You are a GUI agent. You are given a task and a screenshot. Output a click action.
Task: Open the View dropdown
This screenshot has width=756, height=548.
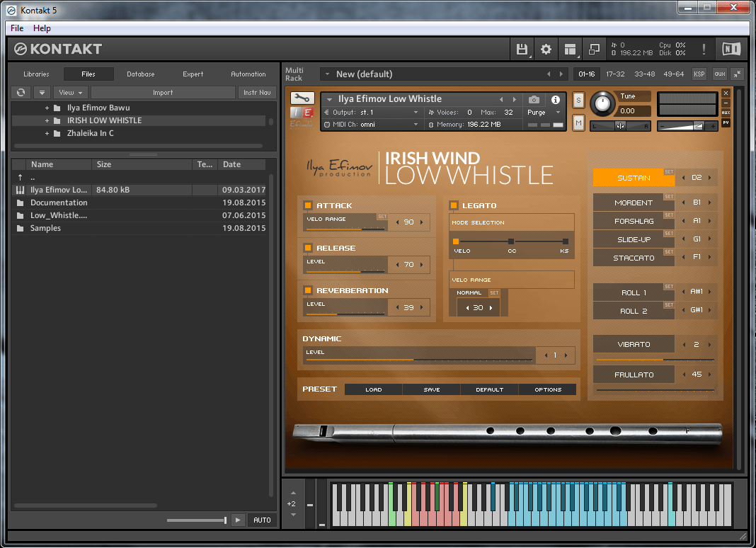70,92
